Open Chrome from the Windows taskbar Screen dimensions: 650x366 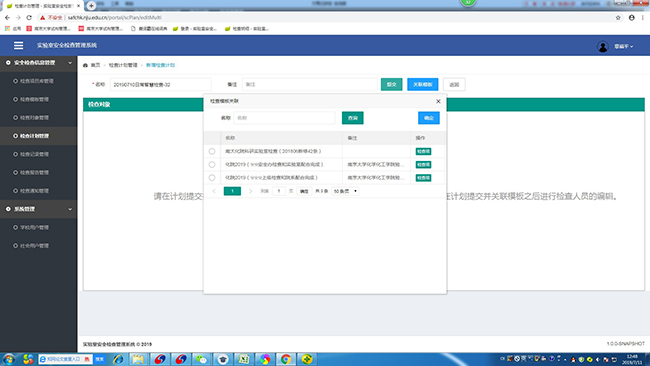pyautogui.click(x=286, y=359)
